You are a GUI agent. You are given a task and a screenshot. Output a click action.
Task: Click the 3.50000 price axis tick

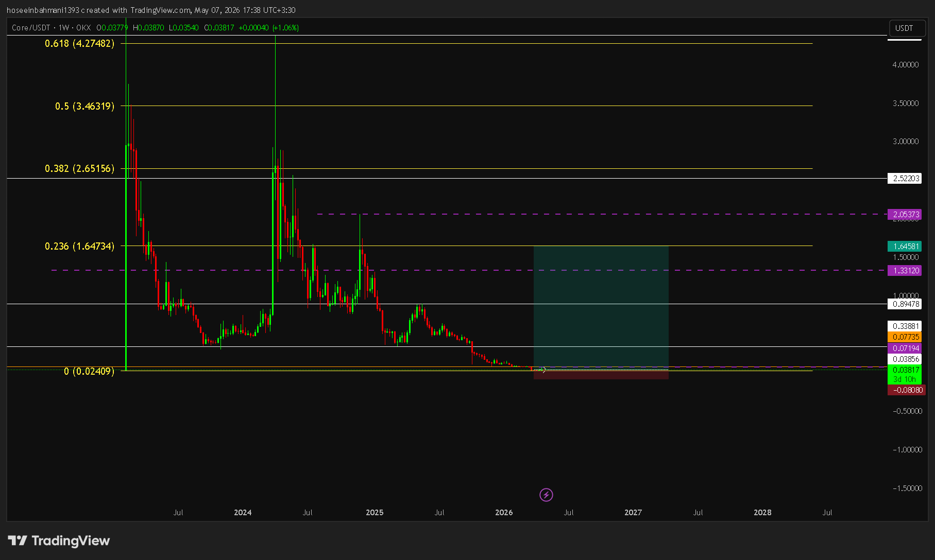point(906,103)
